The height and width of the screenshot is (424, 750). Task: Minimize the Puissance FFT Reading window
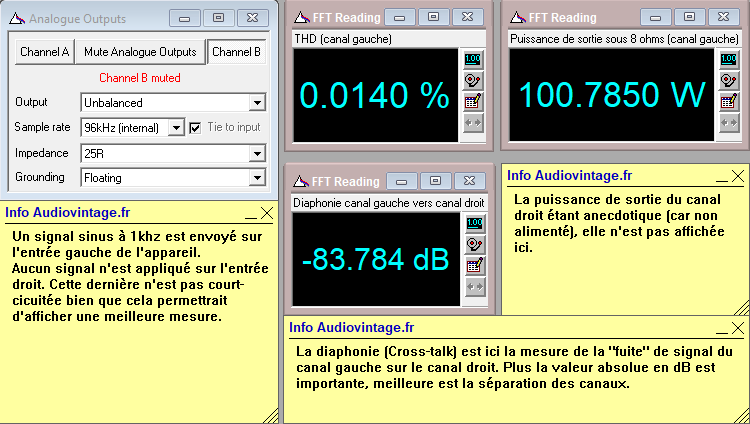pos(655,17)
